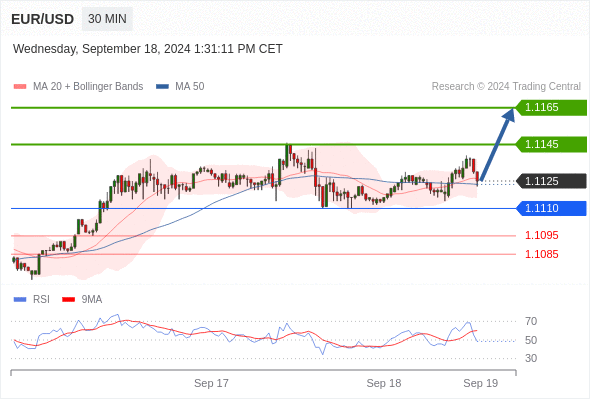Image resolution: width=590 pixels, height=400 pixels.
Task: Click the Sep 18 date axis label
Action: 384,383
